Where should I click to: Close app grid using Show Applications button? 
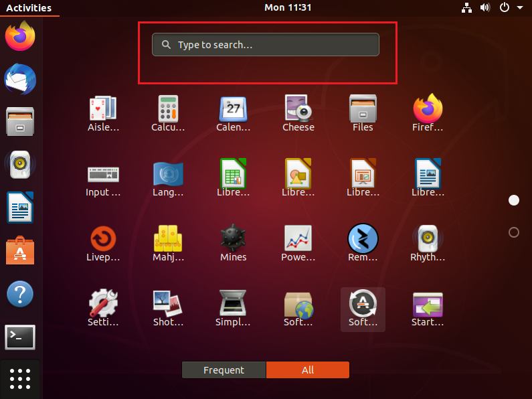[x=21, y=379]
